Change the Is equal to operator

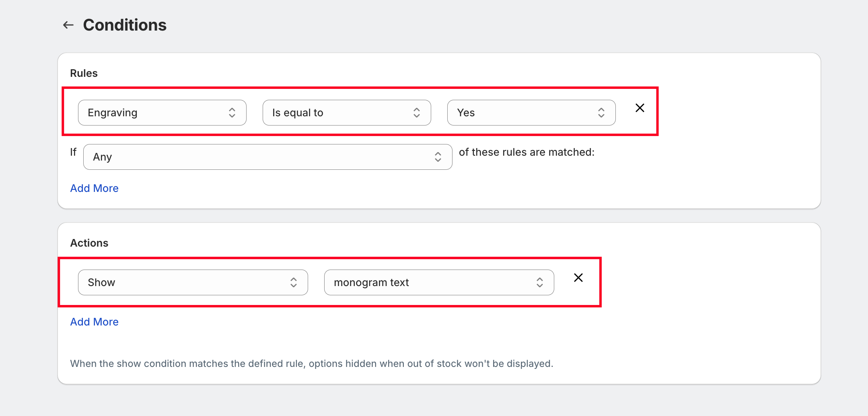tap(338, 113)
